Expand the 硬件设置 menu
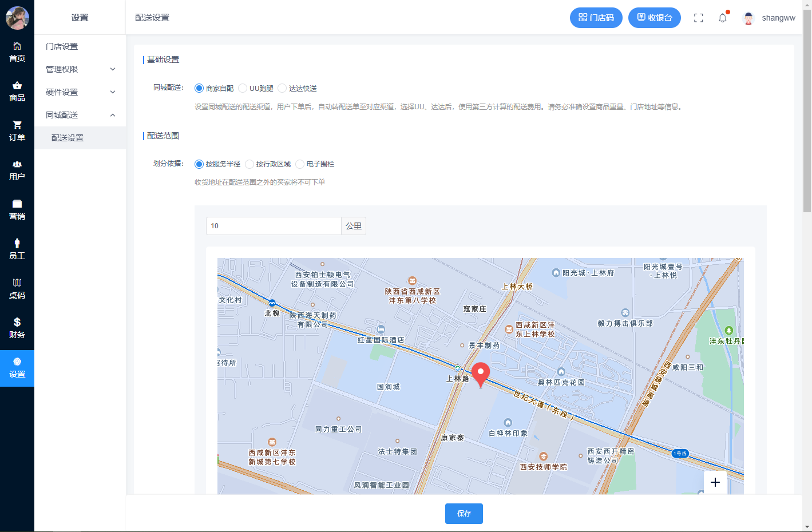Viewport: 812px width, 532px height. click(80, 92)
